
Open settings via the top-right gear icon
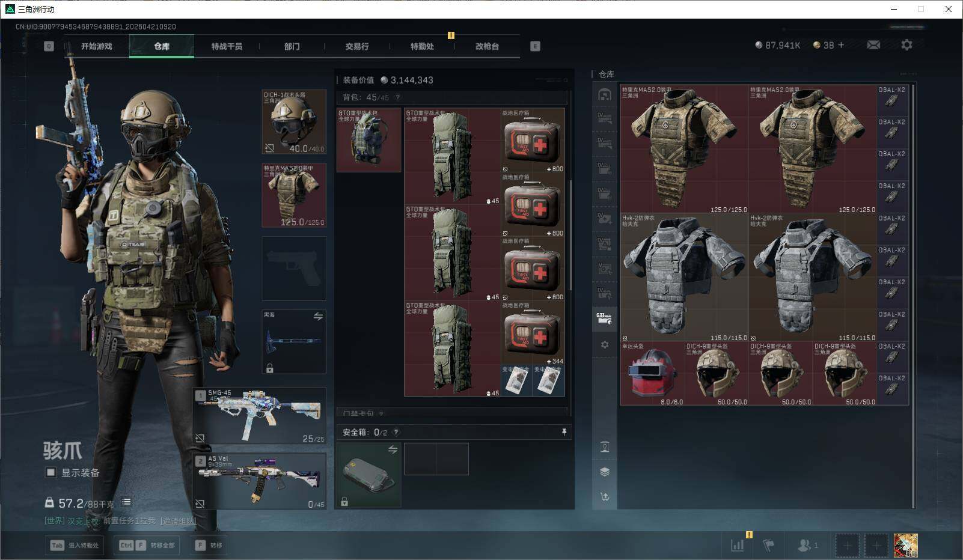coord(906,45)
